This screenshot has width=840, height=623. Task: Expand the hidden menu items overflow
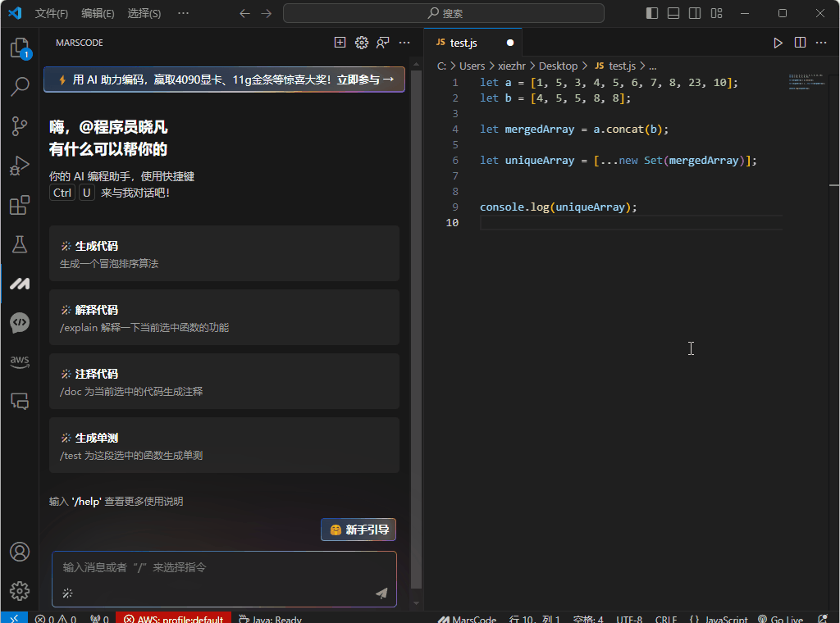(x=183, y=13)
